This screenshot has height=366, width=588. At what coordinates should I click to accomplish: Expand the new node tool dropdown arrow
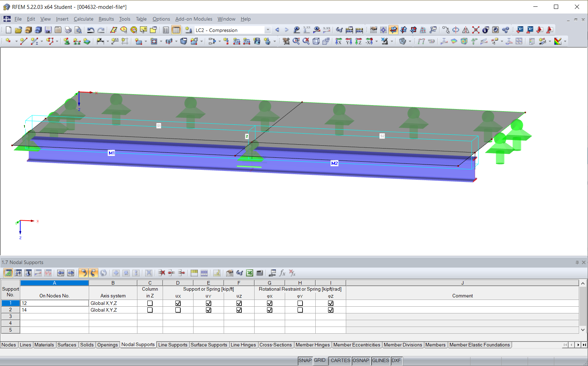pyautogui.click(x=16, y=42)
